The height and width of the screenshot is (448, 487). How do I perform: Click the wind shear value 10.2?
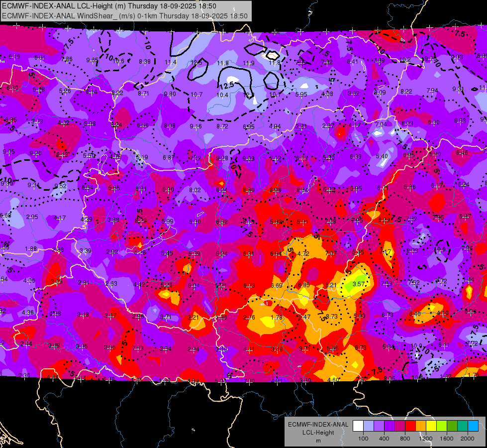(405, 60)
